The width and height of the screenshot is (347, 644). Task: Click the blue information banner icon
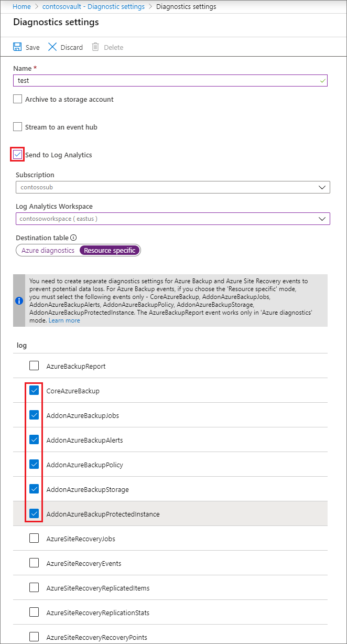pos(19,300)
